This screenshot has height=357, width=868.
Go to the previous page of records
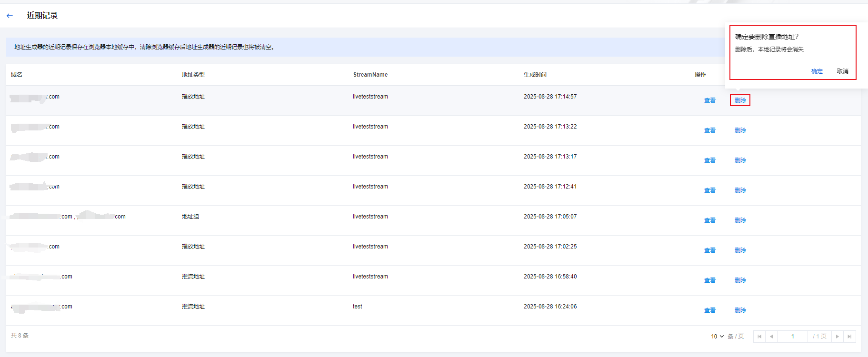771,337
